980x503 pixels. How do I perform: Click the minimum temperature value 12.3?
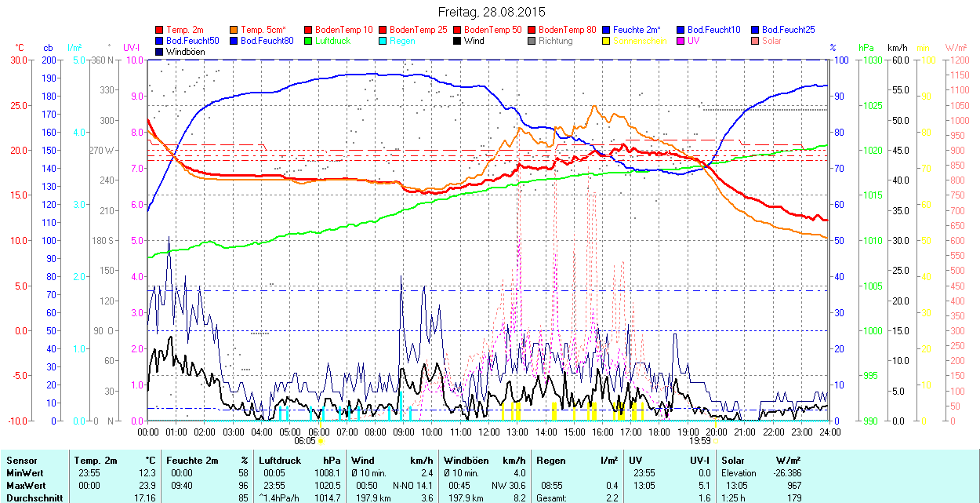click(147, 473)
